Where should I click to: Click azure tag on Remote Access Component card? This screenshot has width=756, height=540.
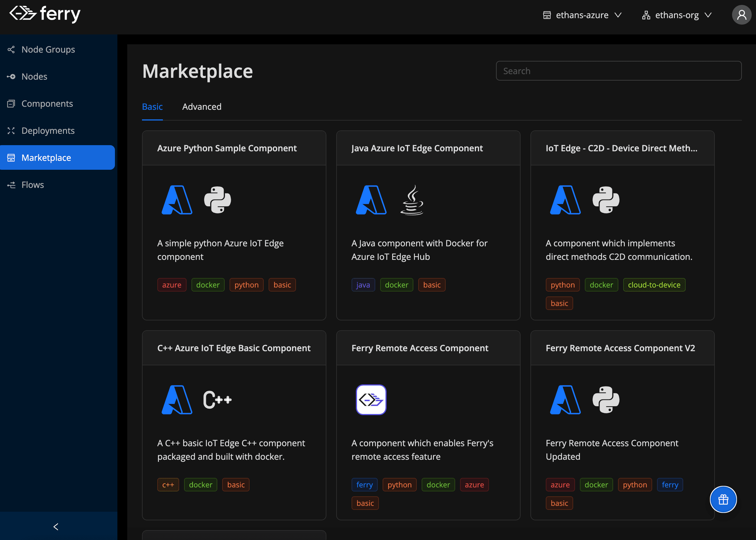click(474, 485)
